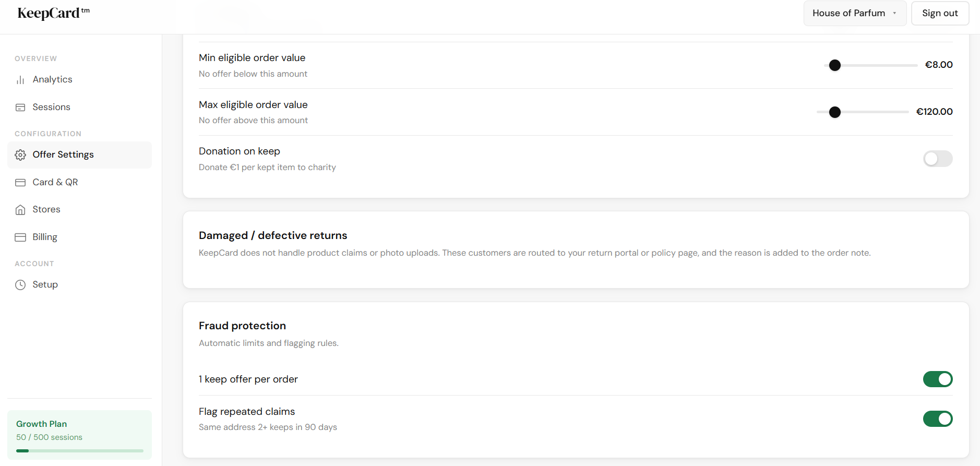980x466 pixels.
Task: Click the €120.00 maximum order value
Action: (934, 112)
